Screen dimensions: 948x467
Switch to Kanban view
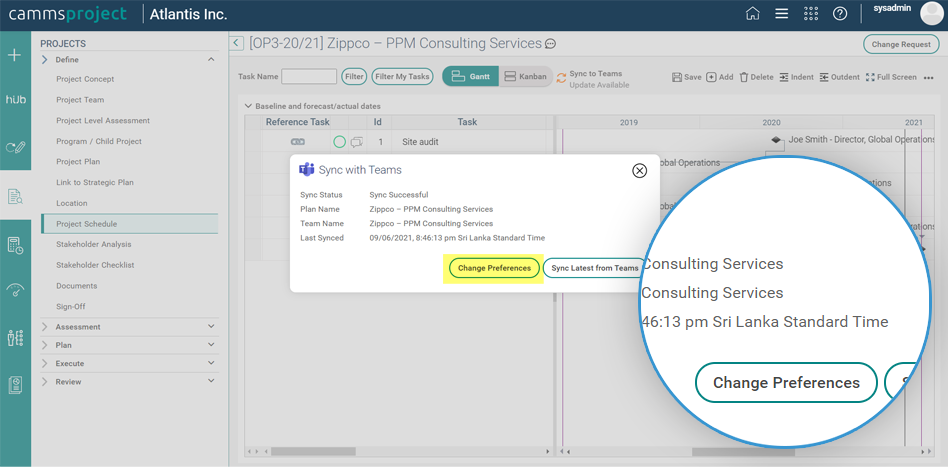click(525, 77)
